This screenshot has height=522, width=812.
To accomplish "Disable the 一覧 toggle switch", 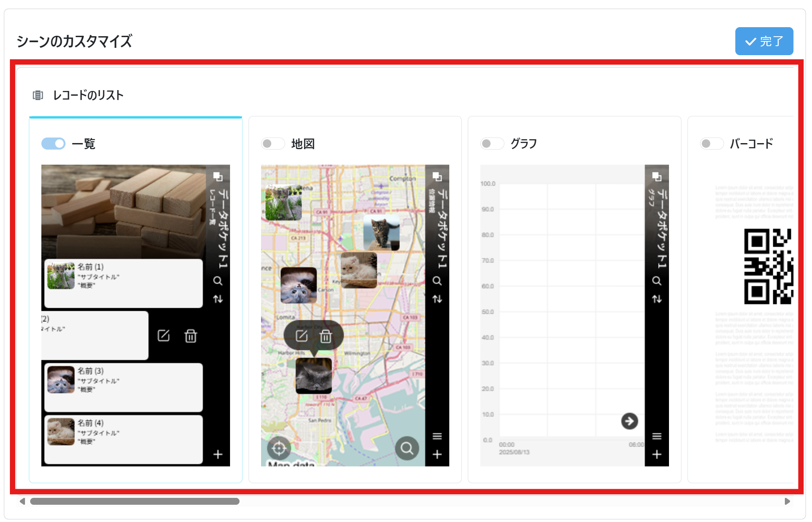I will pyautogui.click(x=53, y=144).
